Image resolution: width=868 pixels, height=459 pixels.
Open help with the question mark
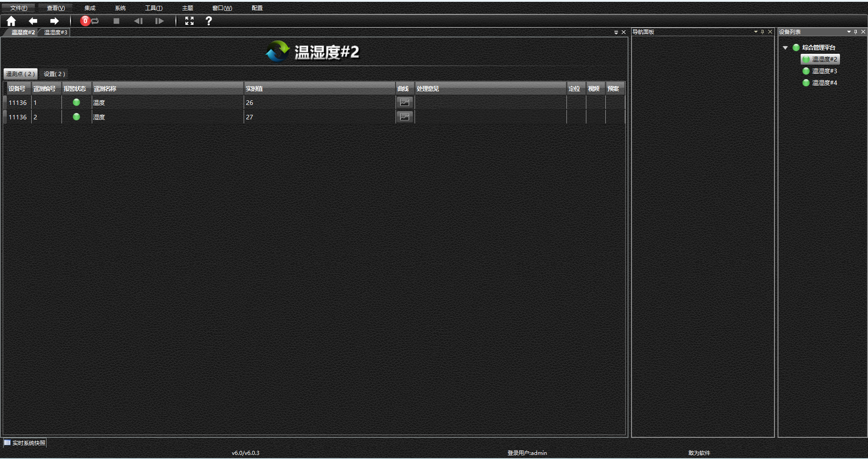(208, 21)
